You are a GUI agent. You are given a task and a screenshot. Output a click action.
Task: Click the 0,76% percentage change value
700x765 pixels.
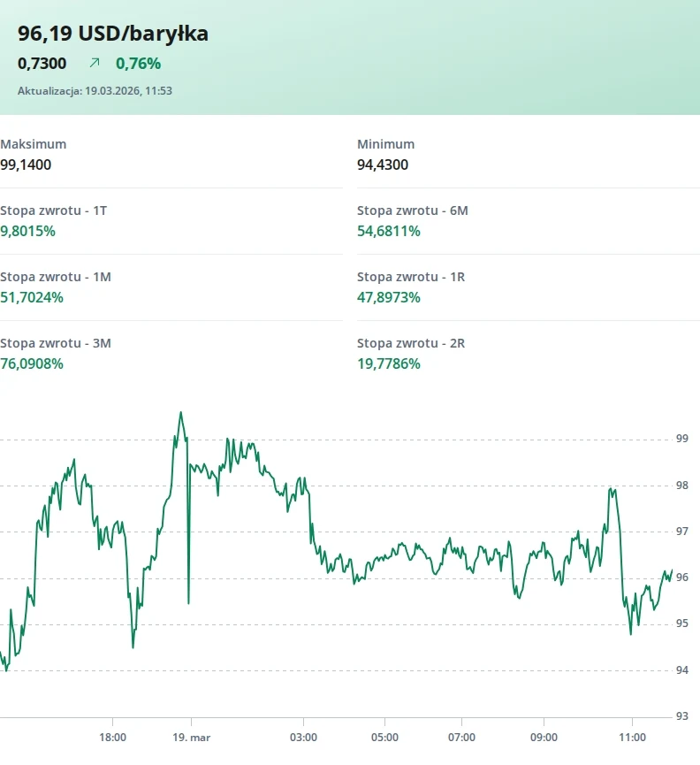pyautogui.click(x=138, y=63)
